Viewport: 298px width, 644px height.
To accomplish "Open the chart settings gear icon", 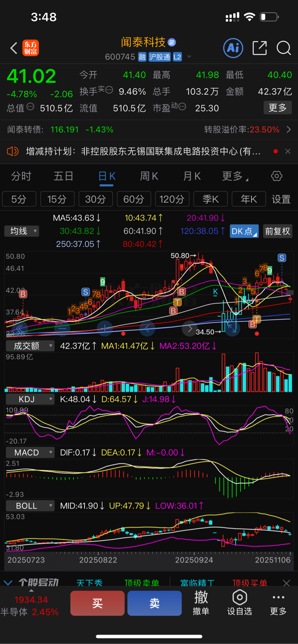I will (x=277, y=176).
